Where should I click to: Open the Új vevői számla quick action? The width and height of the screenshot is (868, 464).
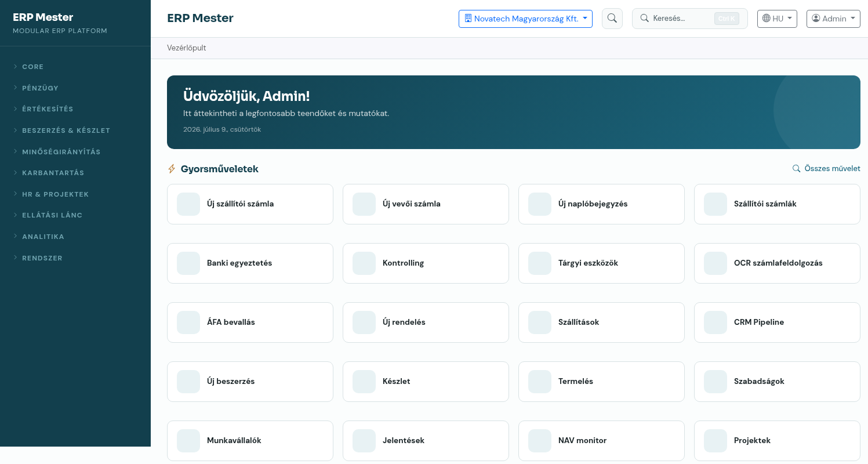[426, 204]
